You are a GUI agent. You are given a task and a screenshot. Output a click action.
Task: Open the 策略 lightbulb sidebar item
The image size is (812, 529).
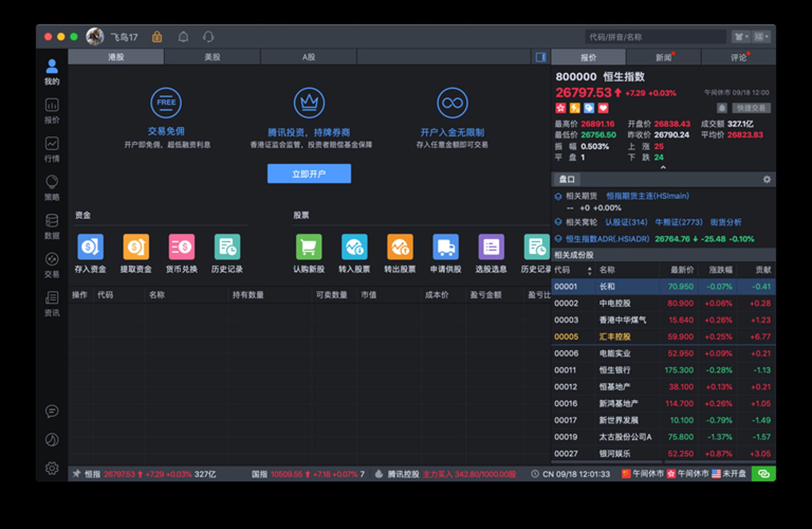[52, 188]
